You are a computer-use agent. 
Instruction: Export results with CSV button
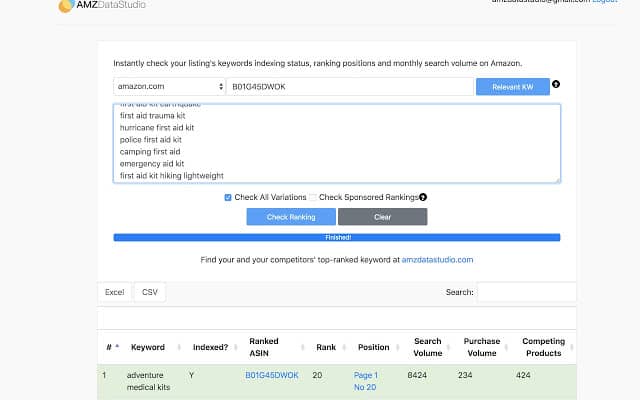pos(150,292)
